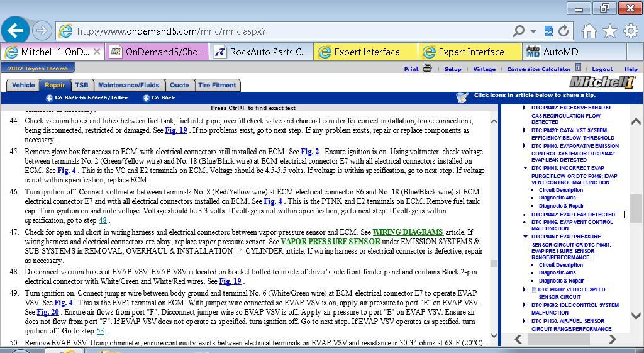This screenshot has width=644, height=353.
Task: Expand DTC P0440 evaporative emission arrow
Action: [x=525, y=146]
